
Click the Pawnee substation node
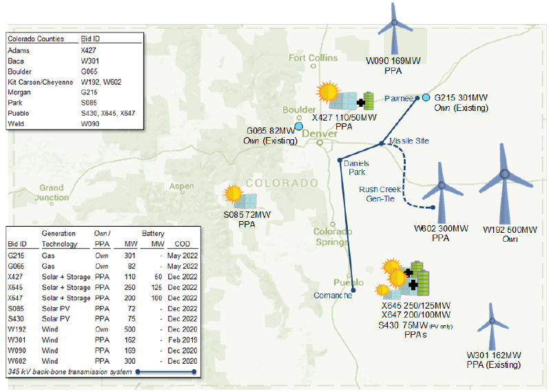point(417,99)
